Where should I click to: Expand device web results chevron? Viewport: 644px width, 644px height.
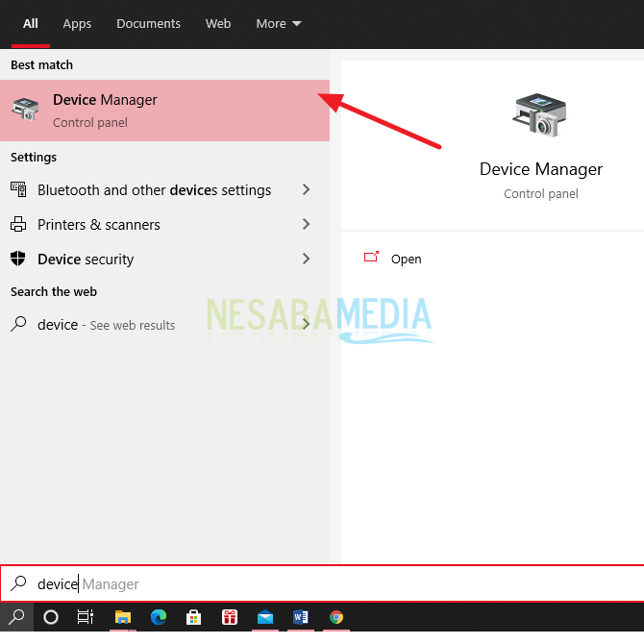306,324
